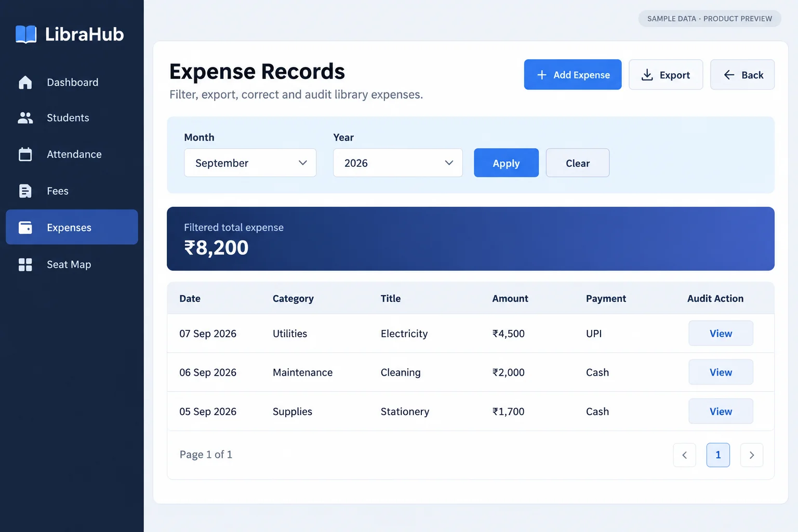
Task: Click the Dashboard home icon
Action: point(25,83)
